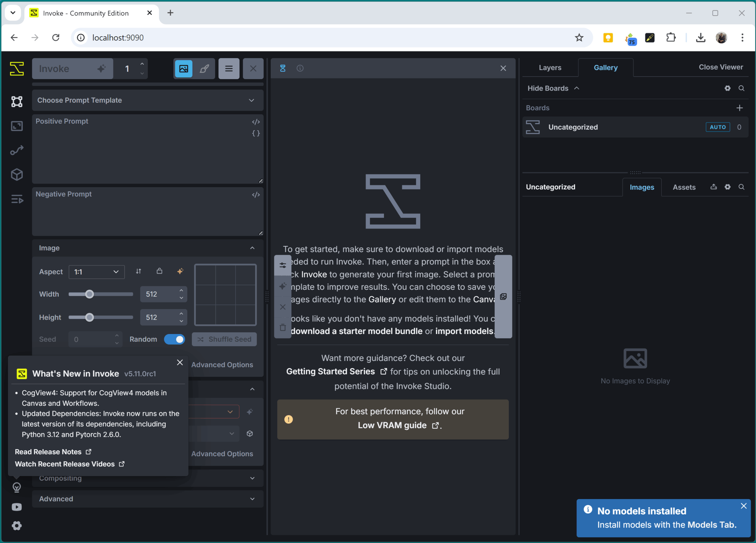Select send-to-gallery image icon
This screenshot has width=756, height=543.
pos(184,69)
